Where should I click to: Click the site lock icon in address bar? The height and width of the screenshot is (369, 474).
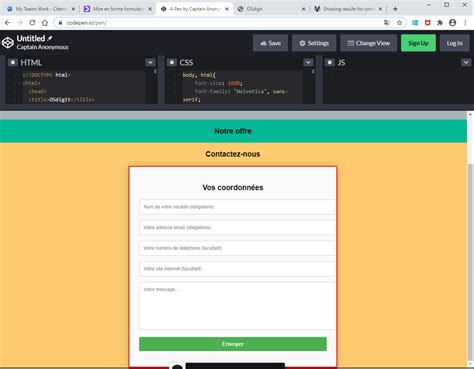60,23
